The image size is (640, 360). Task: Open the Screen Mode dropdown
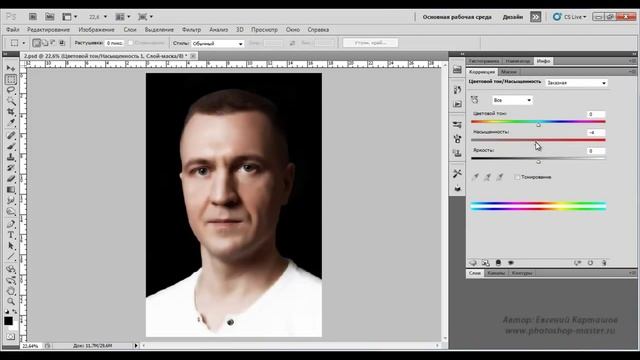[x=145, y=17]
